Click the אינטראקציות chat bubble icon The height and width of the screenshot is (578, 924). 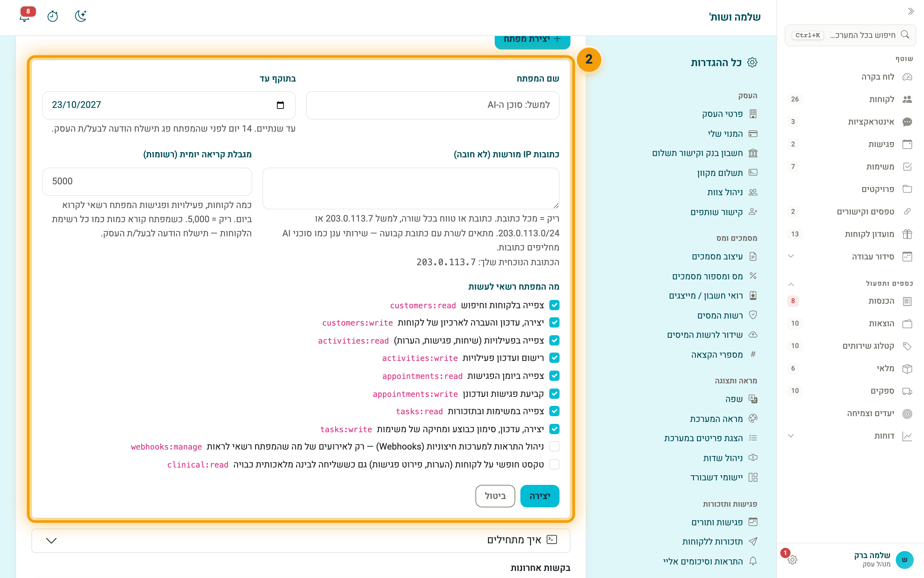tap(907, 122)
